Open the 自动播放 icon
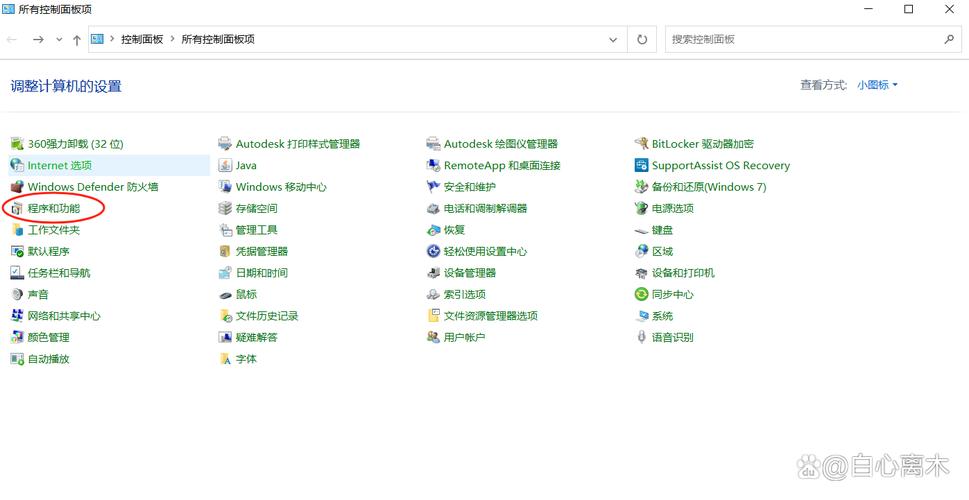Viewport: 969px width, 500px height. coord(17,358)
